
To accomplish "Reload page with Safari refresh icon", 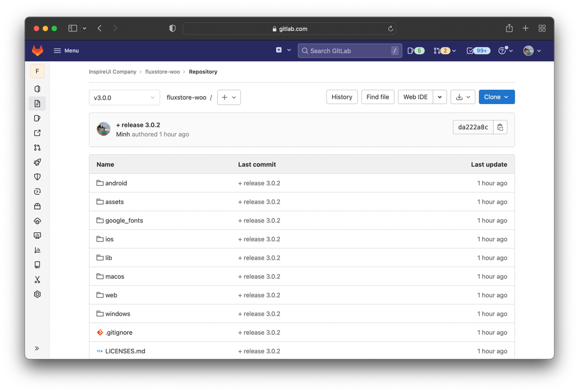I will coord(390,29).
